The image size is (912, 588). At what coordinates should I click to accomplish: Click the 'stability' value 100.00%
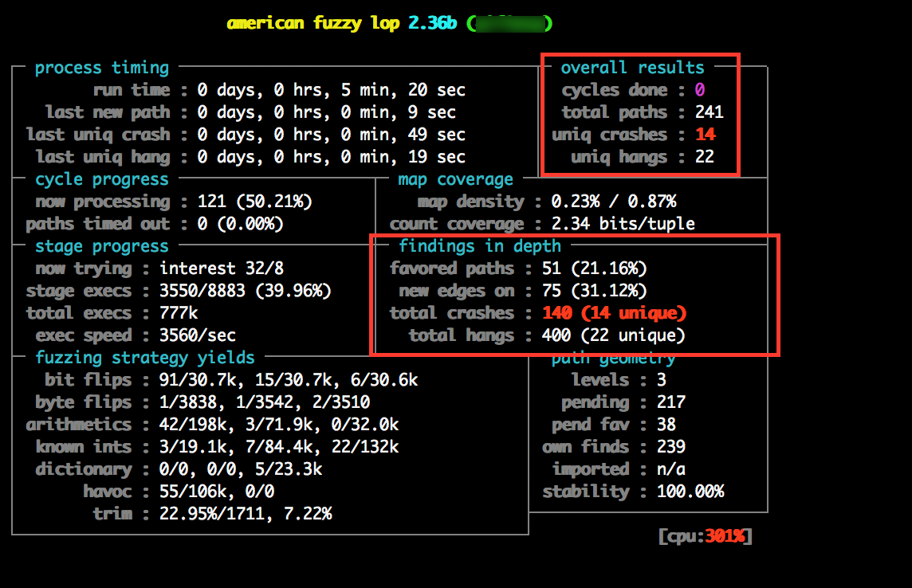(x=690, y=492)
